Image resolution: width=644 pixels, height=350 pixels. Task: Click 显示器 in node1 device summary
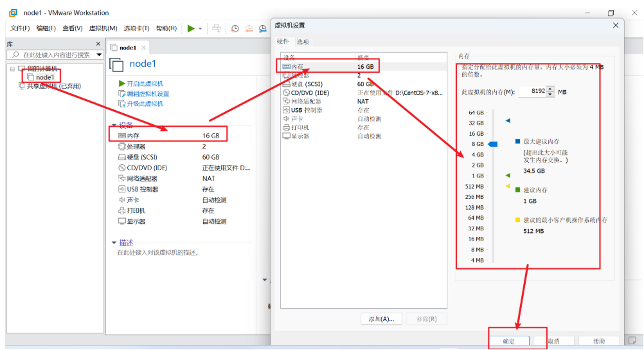click(x=172, y=221)
